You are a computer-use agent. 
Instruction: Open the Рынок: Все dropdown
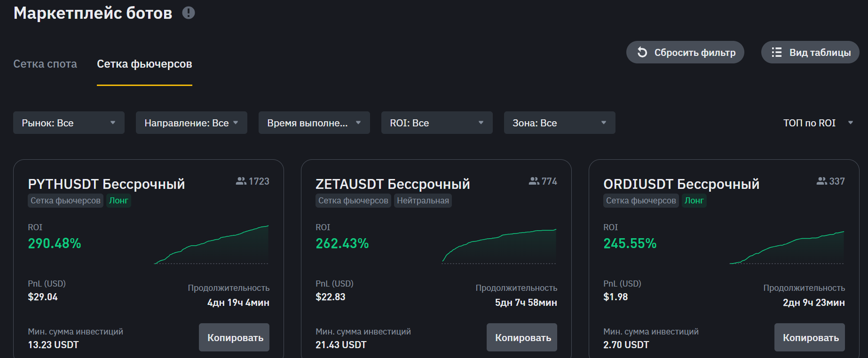click(x=69, y=123)
